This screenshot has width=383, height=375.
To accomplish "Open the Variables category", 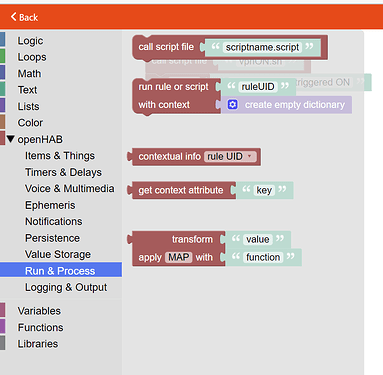I will pos(39,311).
